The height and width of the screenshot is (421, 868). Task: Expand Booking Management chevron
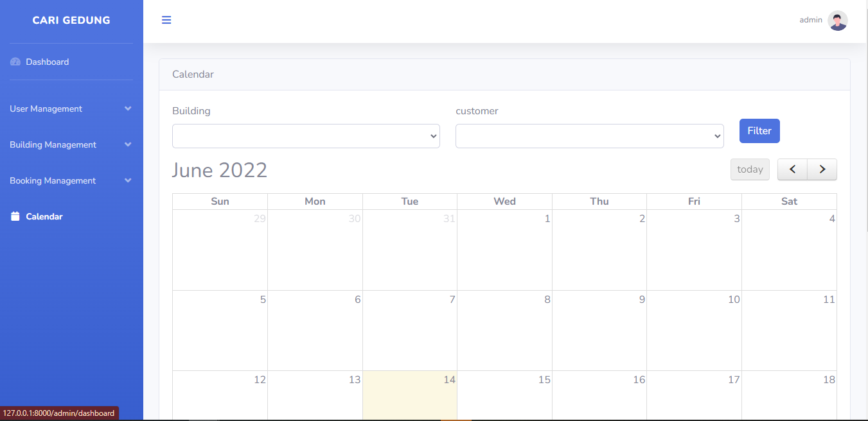128,180
